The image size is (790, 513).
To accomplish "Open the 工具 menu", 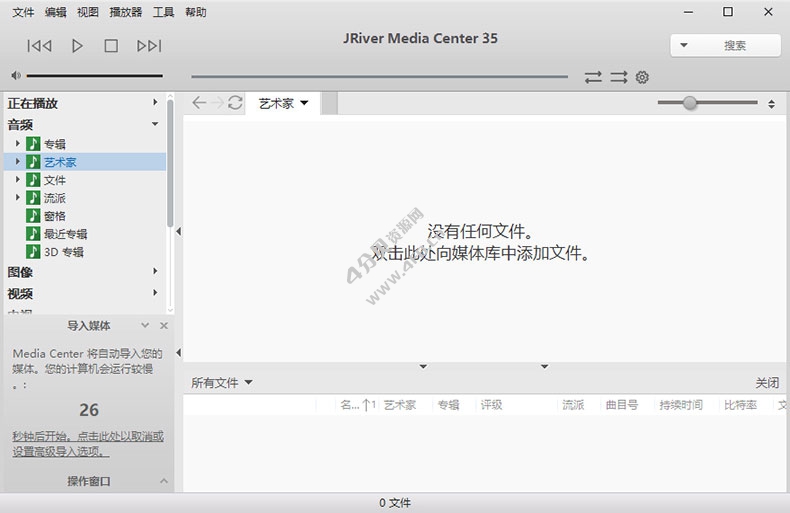I will (163, 12).
